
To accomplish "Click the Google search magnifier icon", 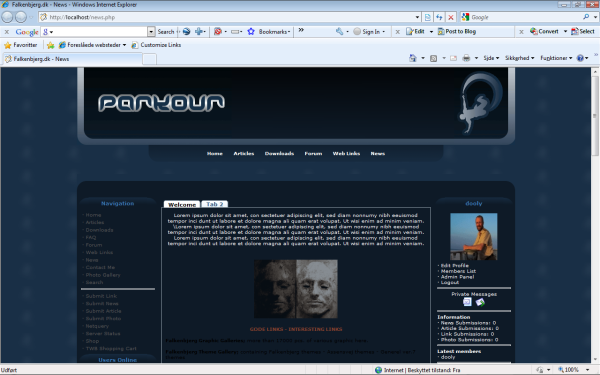I will pos(586,17).
